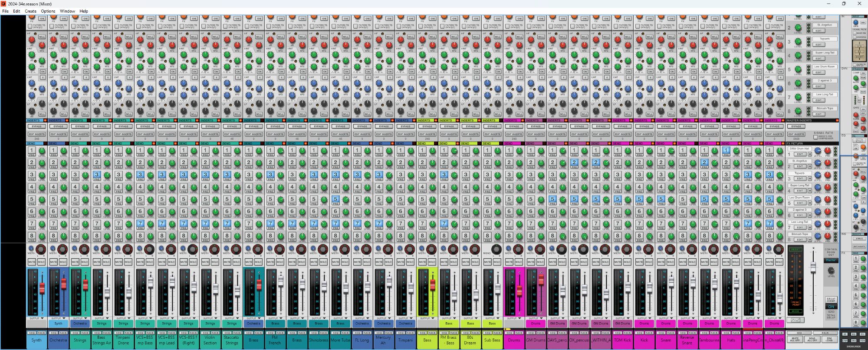The height and width of the screenshot is (350, 868).
Task: Toggle the EQ show/hide navigator button
Action: pos(854,334)
